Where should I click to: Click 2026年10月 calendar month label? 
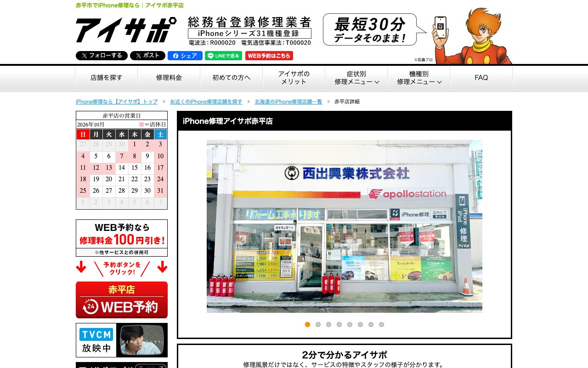pos(90,124)
